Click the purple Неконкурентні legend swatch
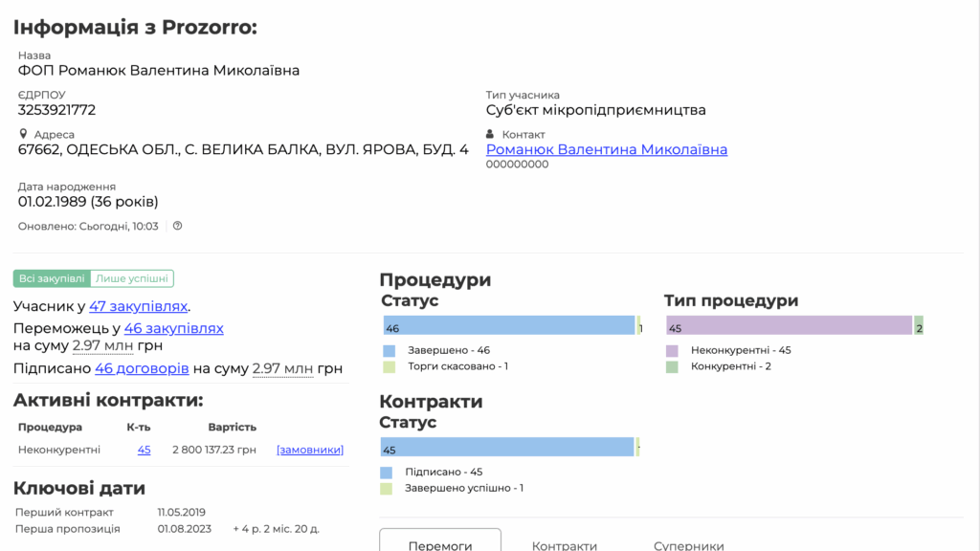Image resolution: width=980 pixels, height=551 pixels. (672, 350)
